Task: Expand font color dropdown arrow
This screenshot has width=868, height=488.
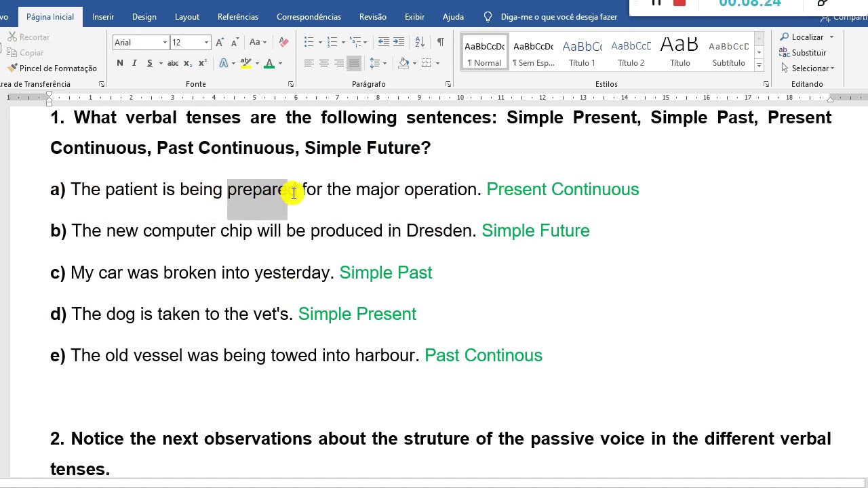Action: (280, 64)
